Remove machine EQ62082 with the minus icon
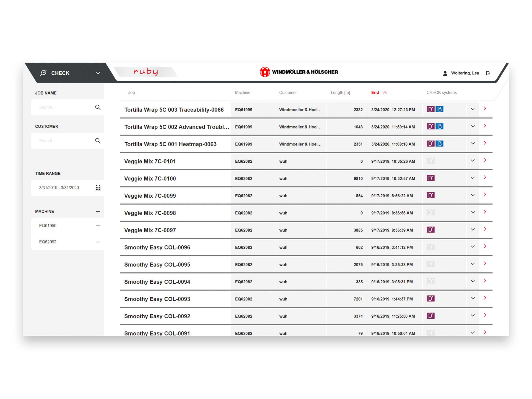Screen dimensions: 532x399 [x=98, y=242]
